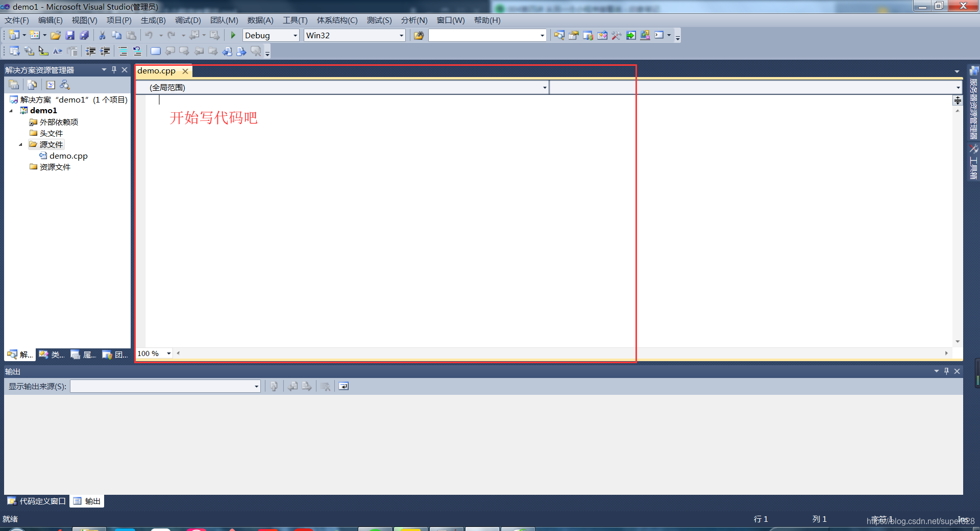This screenshot has height=531, width=980.
Task: Click the Start Page green arrow icon
Action: point(631,35)
